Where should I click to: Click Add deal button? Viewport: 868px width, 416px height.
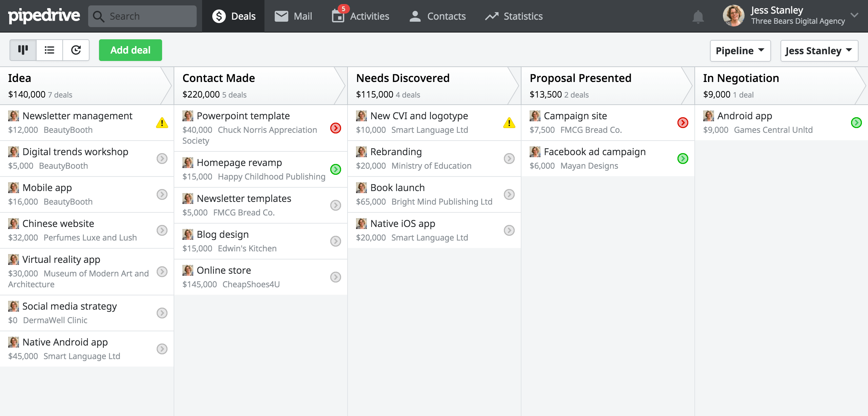(x=130, y=50)
